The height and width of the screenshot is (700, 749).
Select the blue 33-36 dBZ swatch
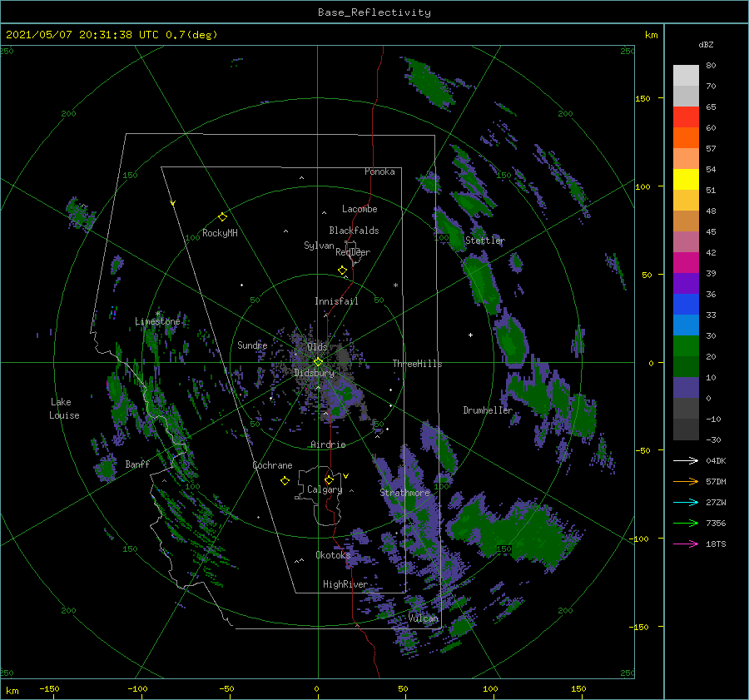(x=686, y=305)
